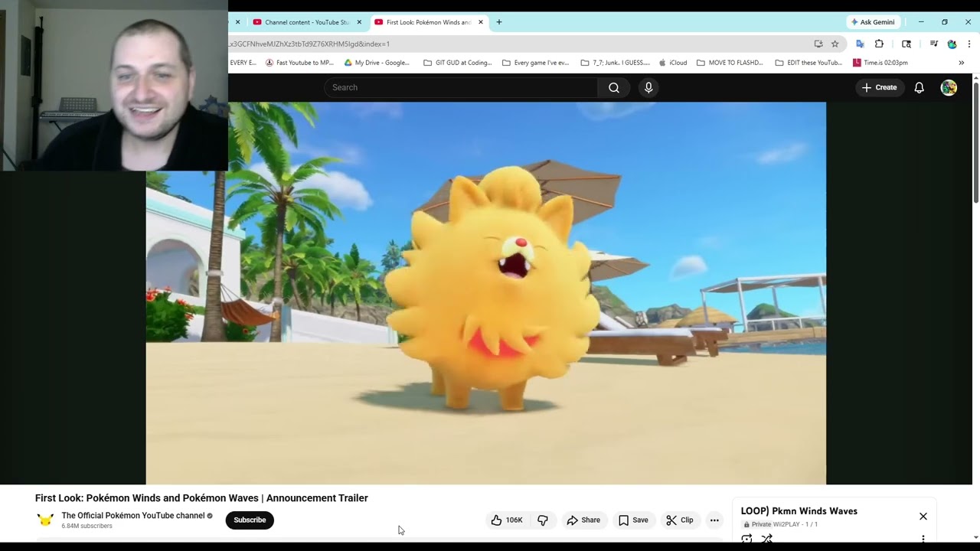Close the Channel content YouTube Studio tab
This screenshot has width=980, height=551.
tap(359, 22)
